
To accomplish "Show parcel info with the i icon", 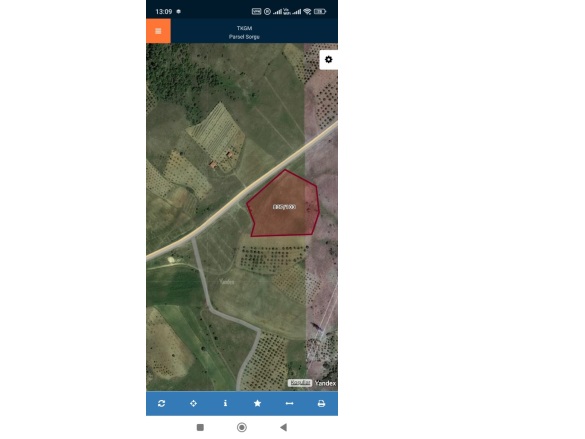I will tap(225, 403).
